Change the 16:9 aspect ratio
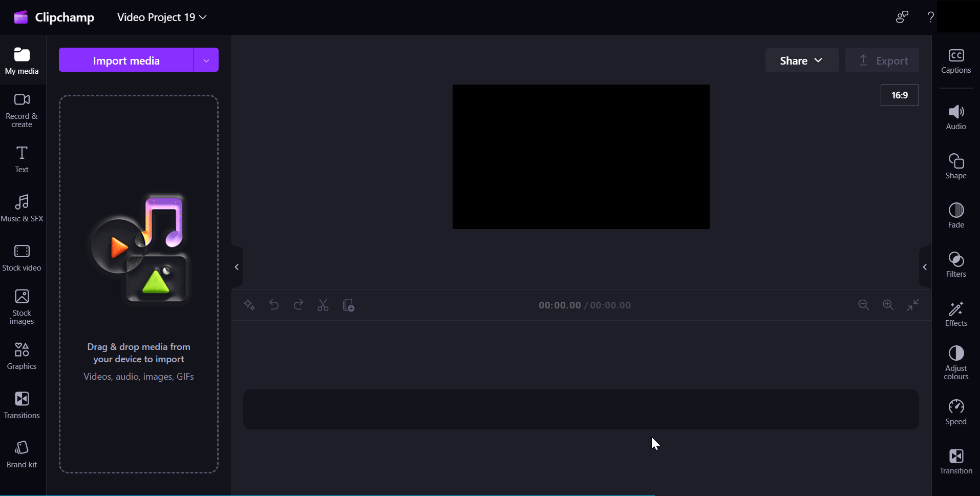 click(x=900, y=95)
